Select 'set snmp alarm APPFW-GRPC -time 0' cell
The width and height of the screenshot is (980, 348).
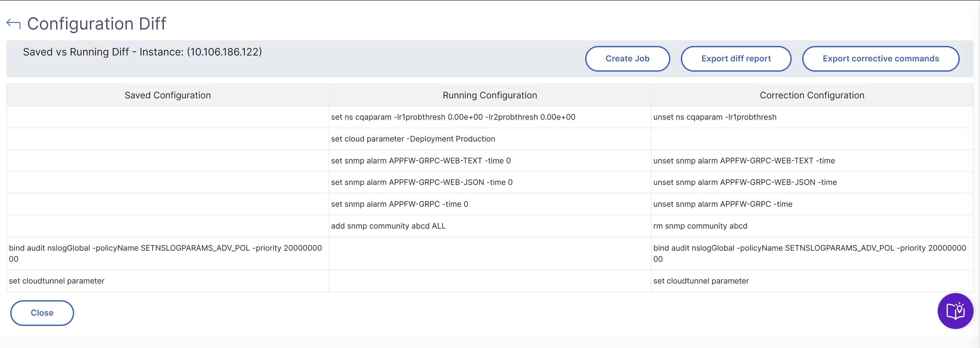click(490, 204)
